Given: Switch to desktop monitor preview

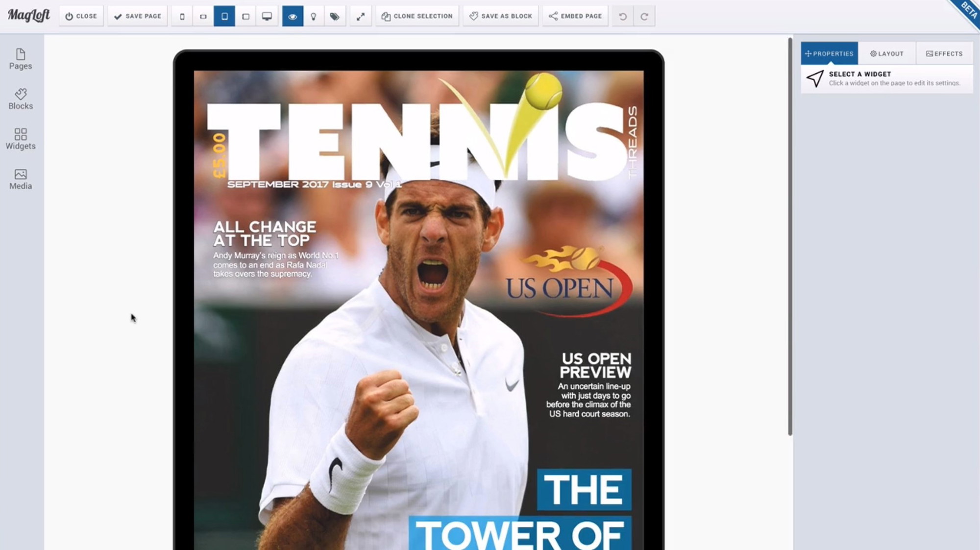Looking at the screenshot, I should click(267, 16).
